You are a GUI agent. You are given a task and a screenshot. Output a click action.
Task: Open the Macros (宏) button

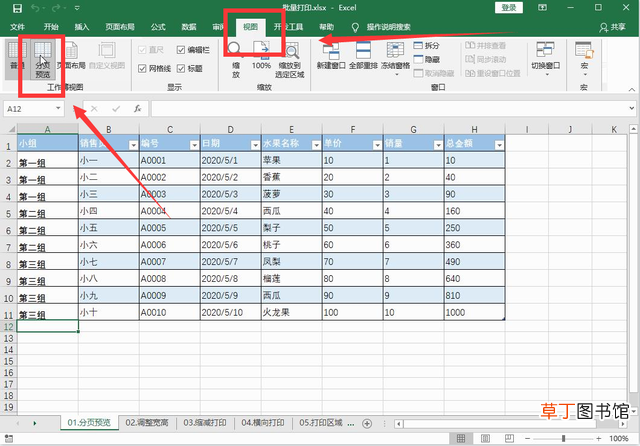point(584,60)
